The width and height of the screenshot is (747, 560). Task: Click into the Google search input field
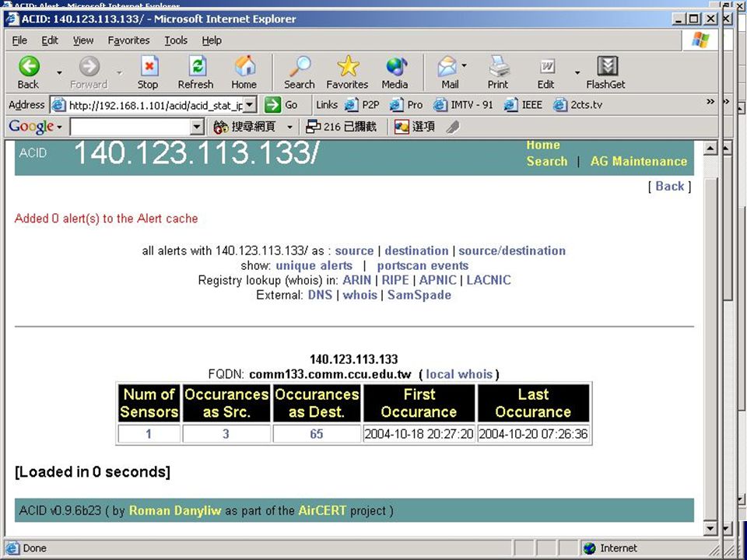(130, 127)
